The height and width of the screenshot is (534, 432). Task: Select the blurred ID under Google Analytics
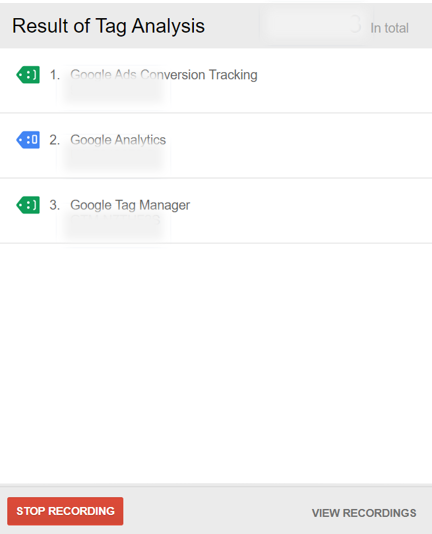(113, 157)
